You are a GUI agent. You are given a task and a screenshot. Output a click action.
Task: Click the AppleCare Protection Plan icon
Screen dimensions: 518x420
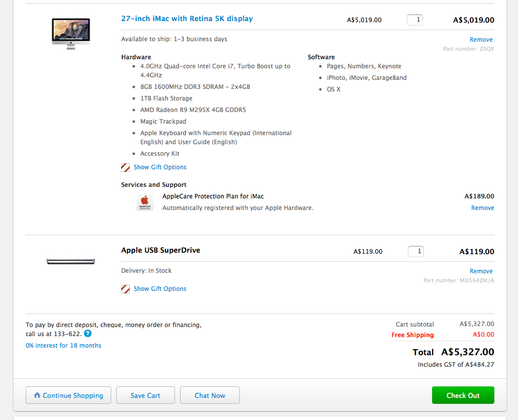click(x=145, y=202)
